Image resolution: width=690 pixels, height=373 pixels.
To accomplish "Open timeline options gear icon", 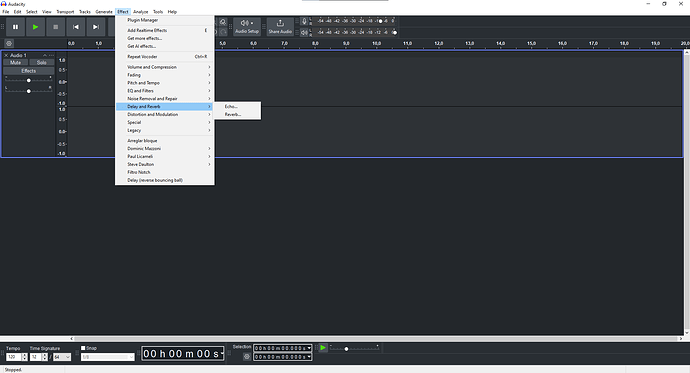I will pyautogui.click(x=9, y=43).
